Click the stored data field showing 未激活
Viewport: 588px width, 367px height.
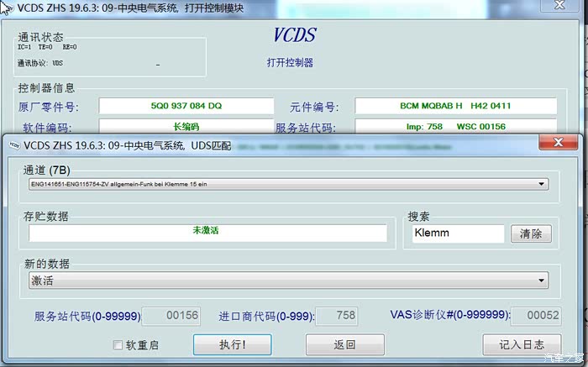pos(207,232)
